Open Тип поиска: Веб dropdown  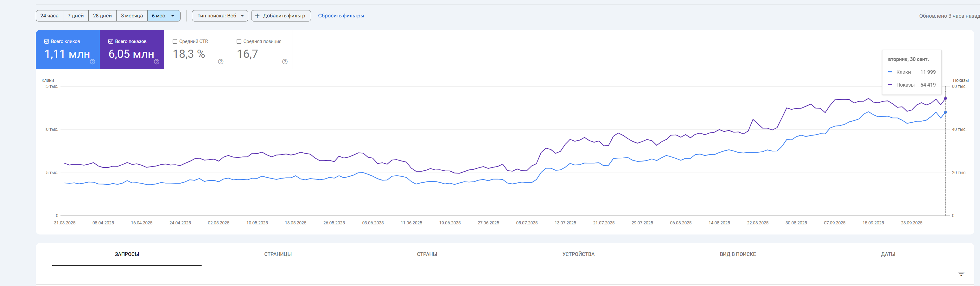click(220, 16)
